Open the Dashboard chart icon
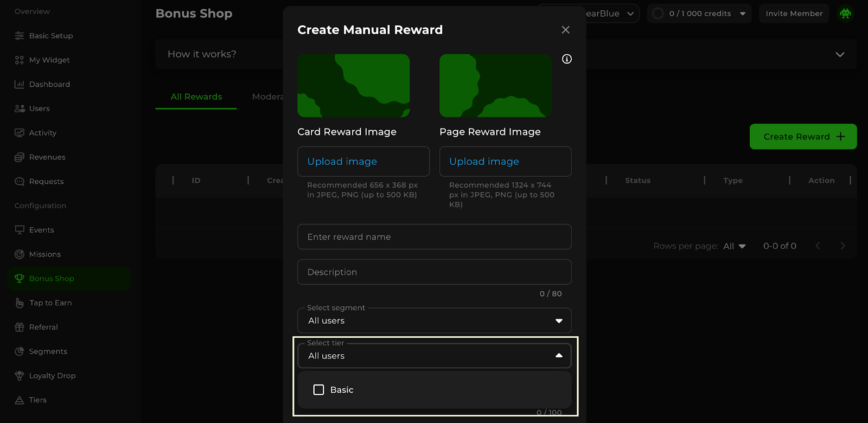Screen dimensions: 868x423 pyautogui.click(x=20, y=85)
